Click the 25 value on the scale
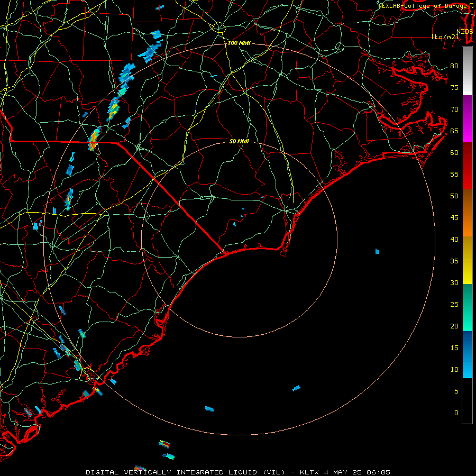 point(454,305)
